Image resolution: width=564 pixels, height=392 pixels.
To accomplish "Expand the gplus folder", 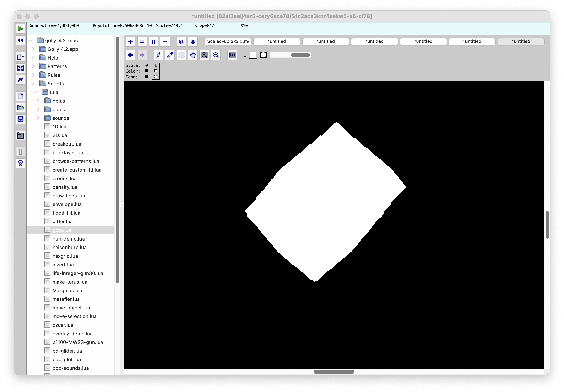I will click(38, 101).
